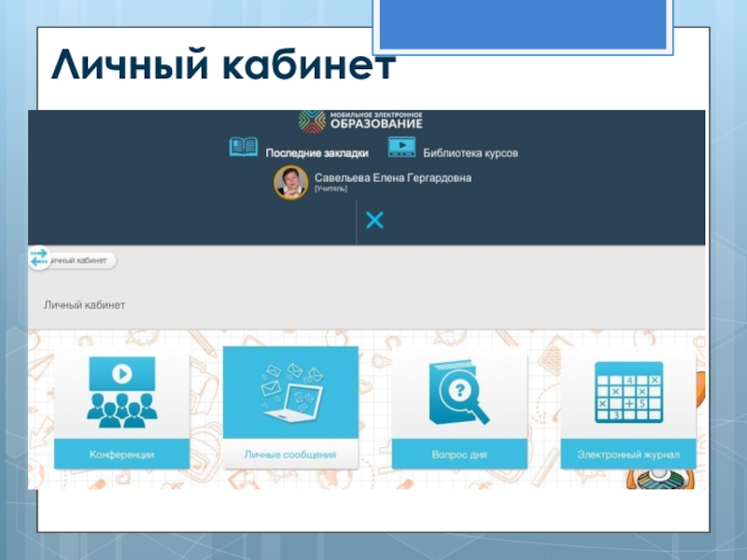Click the Учитель role label
Screen dimensions: 747x560
tap(331, 189)
